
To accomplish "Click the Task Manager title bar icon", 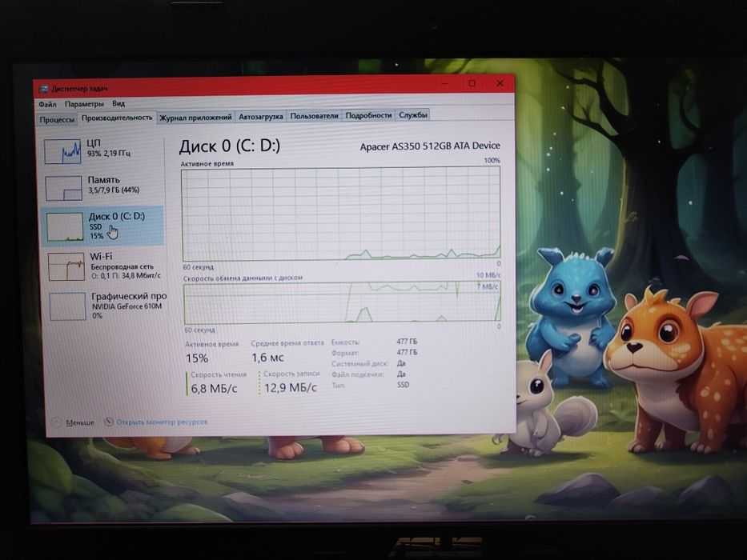I will pos(43,90).
